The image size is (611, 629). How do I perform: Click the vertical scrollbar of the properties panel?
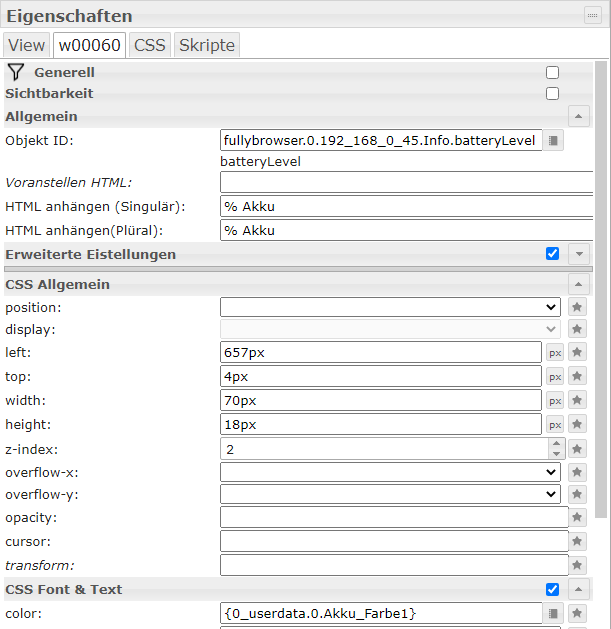click(600, 300)
